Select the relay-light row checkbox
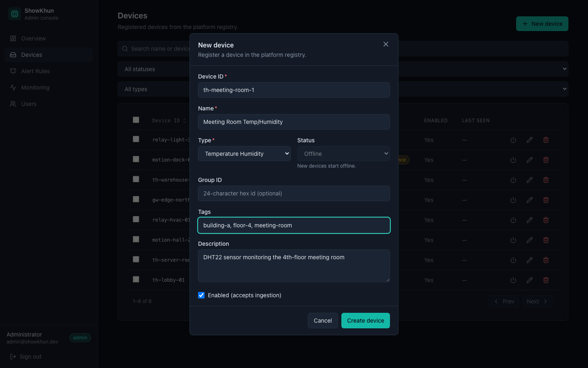This screenshot has height=368, width=588. pyautogui.click(x=136, y=139)
